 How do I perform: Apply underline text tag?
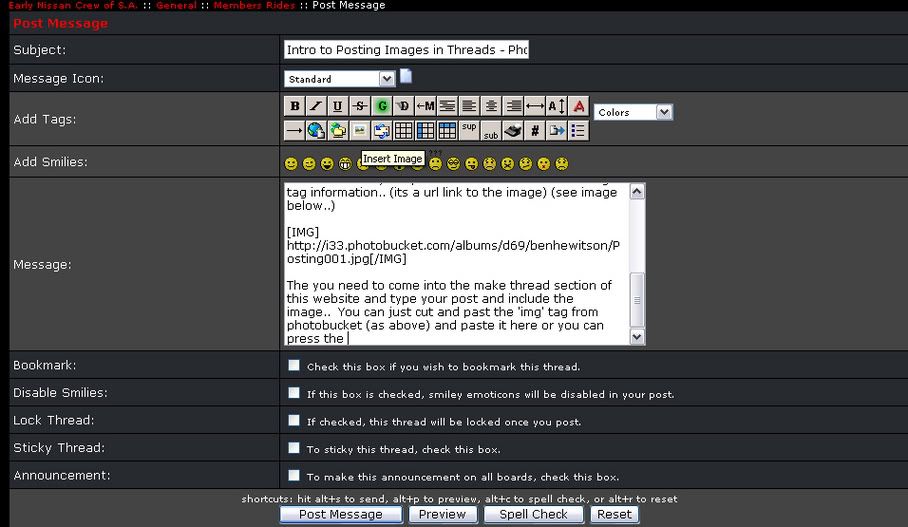click(337, 106)
